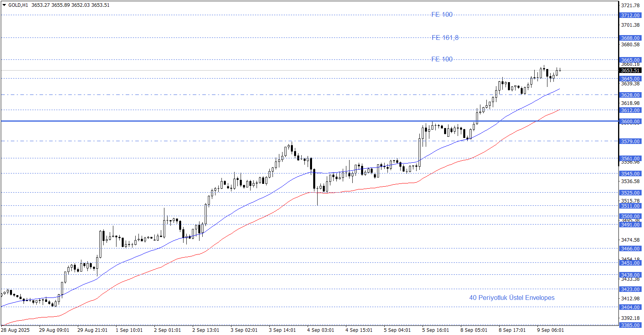Click the 3500.00 price level tag
Screen dimensions: 644x335
click(x=630, y=216)
